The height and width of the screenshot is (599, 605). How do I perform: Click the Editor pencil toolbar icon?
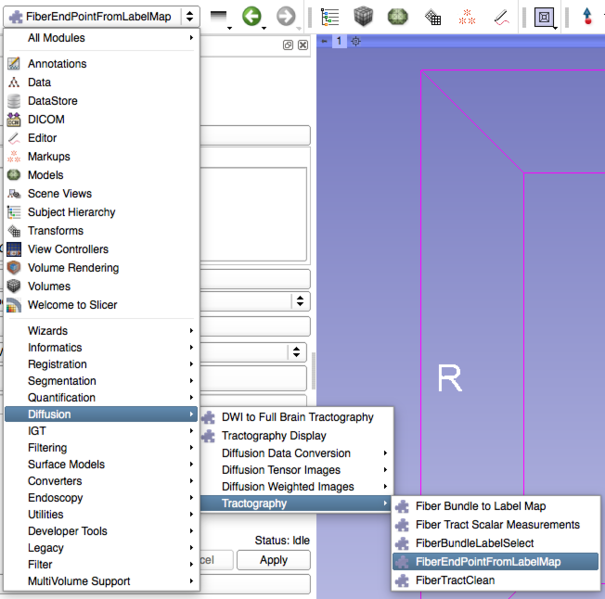[x=501, y=17]
